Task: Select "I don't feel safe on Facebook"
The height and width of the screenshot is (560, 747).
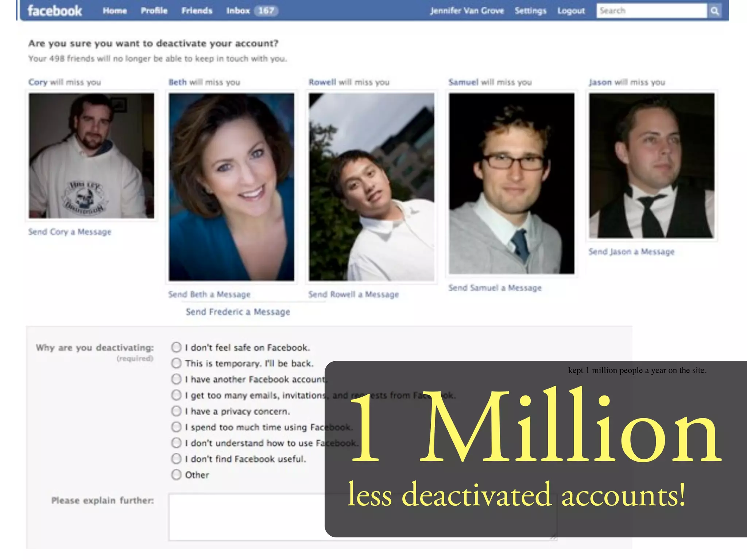Action: point(177,347)
